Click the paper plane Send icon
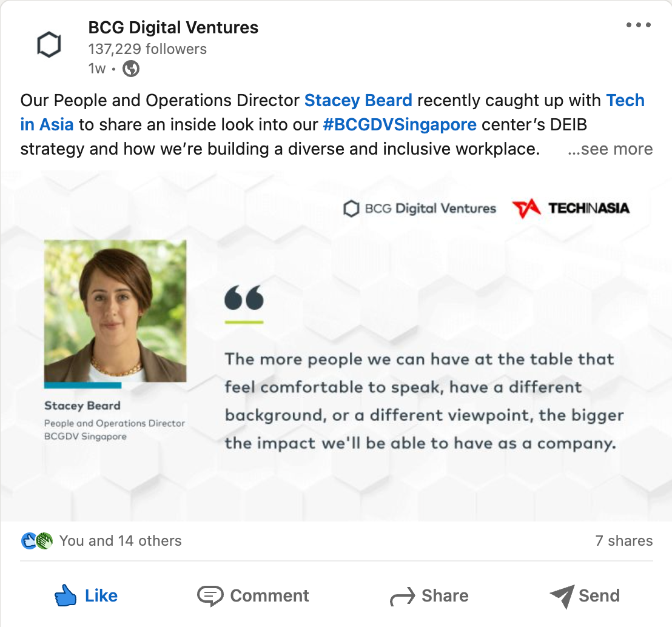Image resolution: width=672 pixels, height=627 pixels. [x=562, y=596]
